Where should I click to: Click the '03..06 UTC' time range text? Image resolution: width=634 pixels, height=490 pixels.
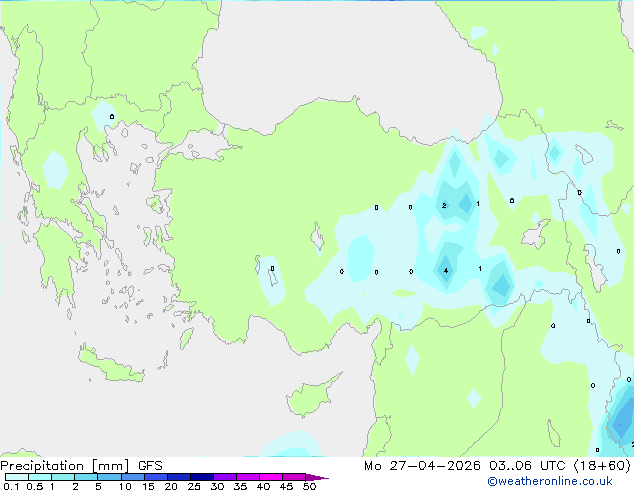coord(526,466)
